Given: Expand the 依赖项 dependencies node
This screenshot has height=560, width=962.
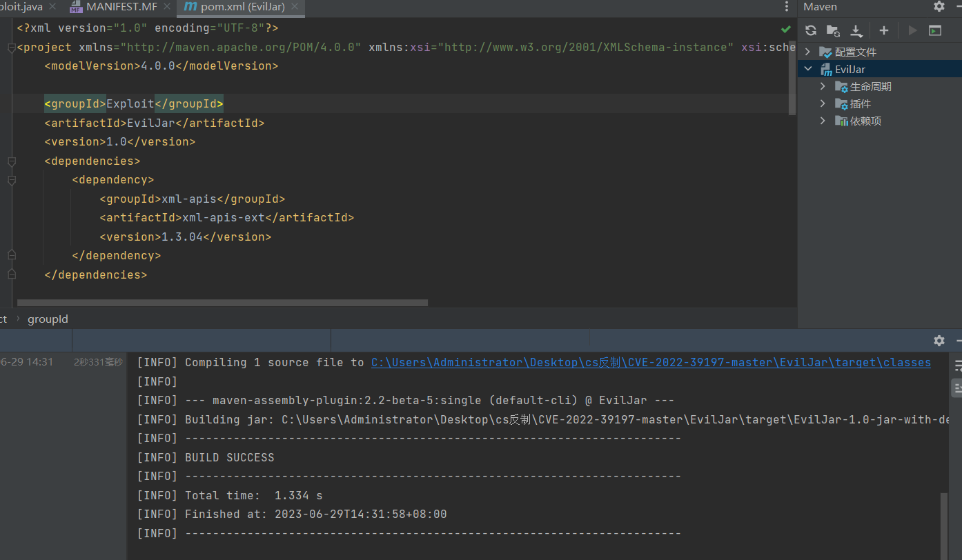Looking at the screenshot, I should click(x=823, y=121).
